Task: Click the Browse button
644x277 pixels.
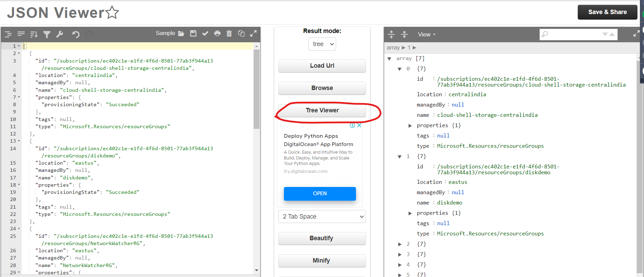Action: tap(322, 88)
